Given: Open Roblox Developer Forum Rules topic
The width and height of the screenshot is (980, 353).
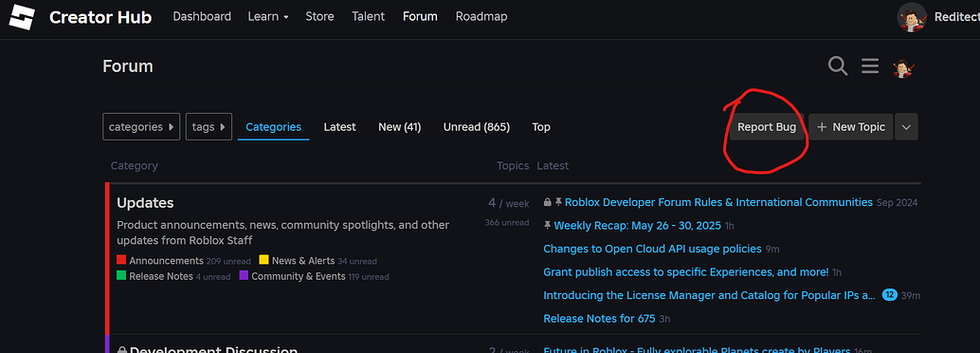Looking at the screenshot, I should click(x=718, y=202).
